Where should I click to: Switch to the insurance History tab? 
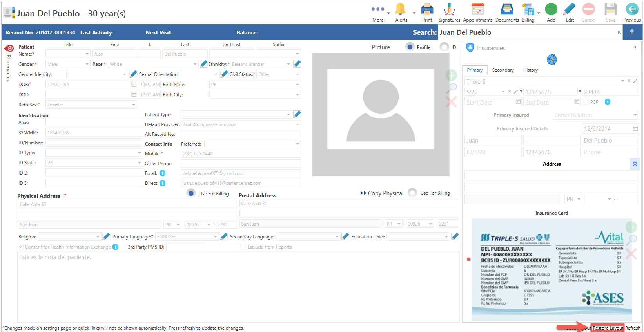(530, 70)
